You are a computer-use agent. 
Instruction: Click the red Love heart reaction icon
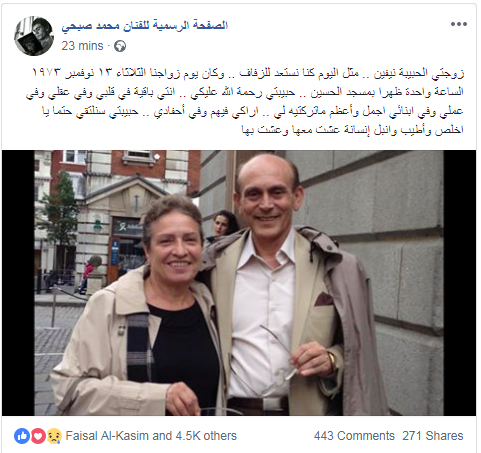pos(38,436)
